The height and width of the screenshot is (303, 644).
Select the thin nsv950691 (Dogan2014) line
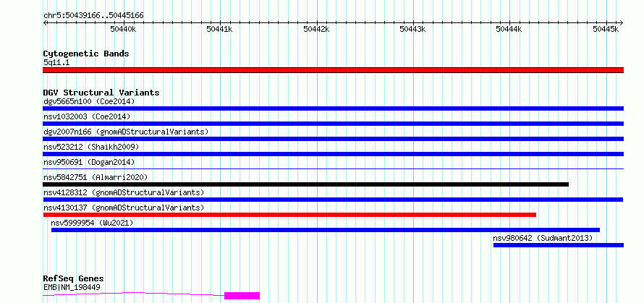click(333, 168)
